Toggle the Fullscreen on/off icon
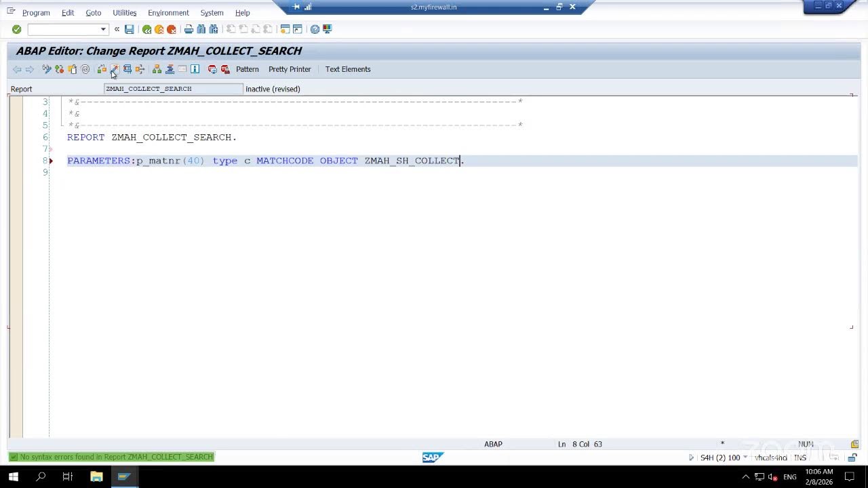Viewport: 868px width, 488px height. tap(182, 69)
